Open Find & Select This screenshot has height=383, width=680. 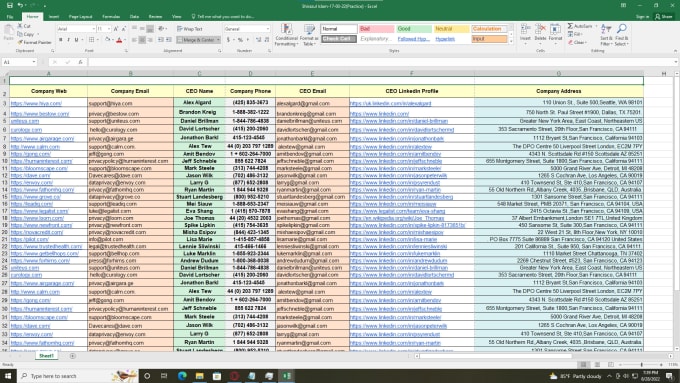tap(621, 35)
